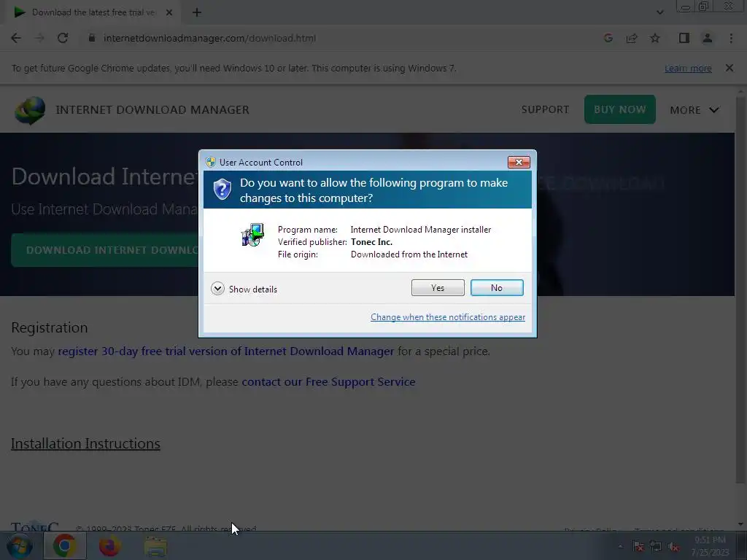Viewport: 747px width, 560px height.
Task: Click the IDM installer program icon
Action: click(252, 235)
